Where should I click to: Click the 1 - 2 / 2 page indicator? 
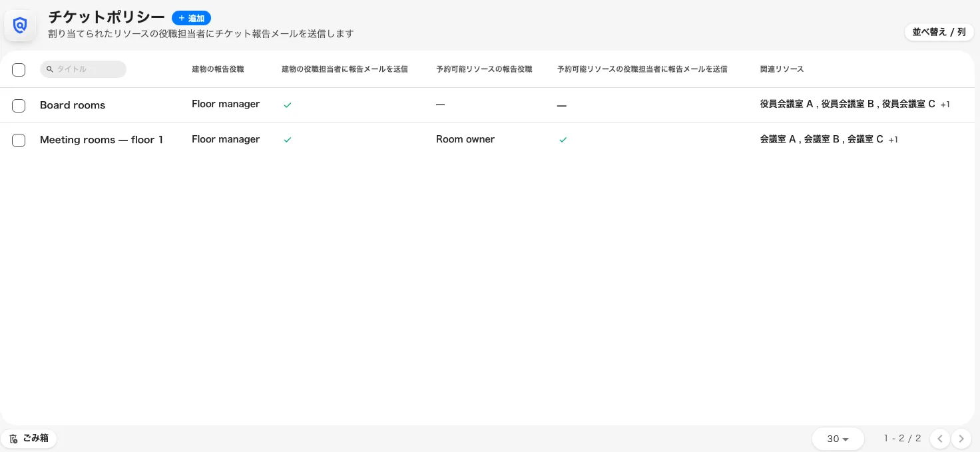(x=903, y=438)
